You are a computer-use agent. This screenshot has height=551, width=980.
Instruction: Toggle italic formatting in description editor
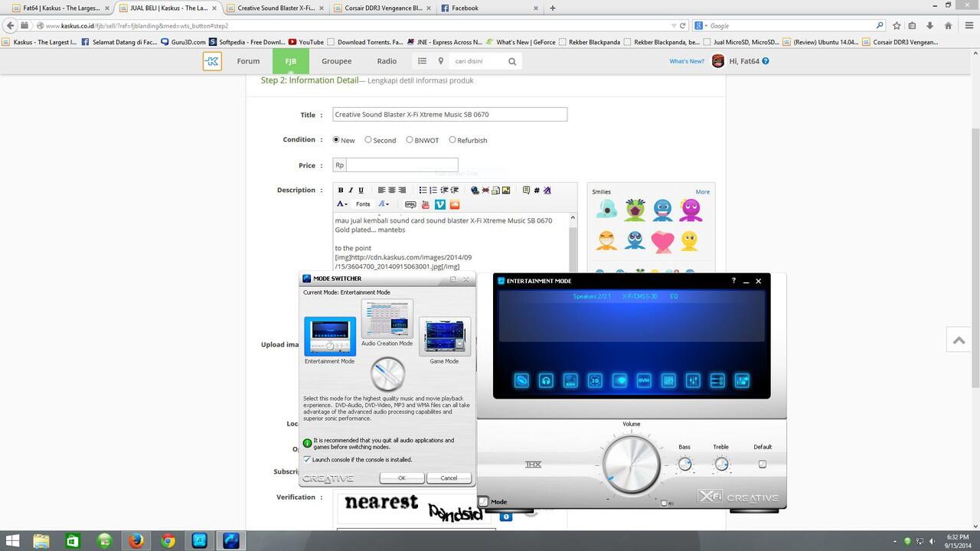tap(351, 190)
